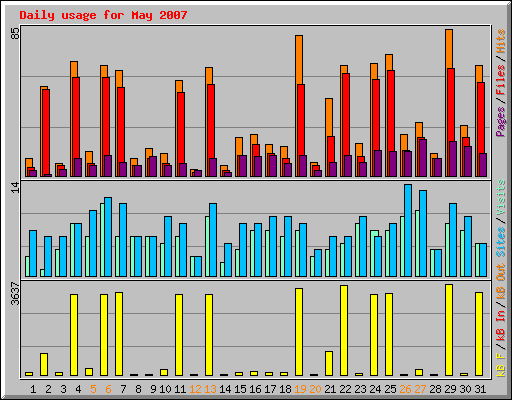Click the orange weekend day label "27"
Screen dimensions: 512x400
pos(420,389)
